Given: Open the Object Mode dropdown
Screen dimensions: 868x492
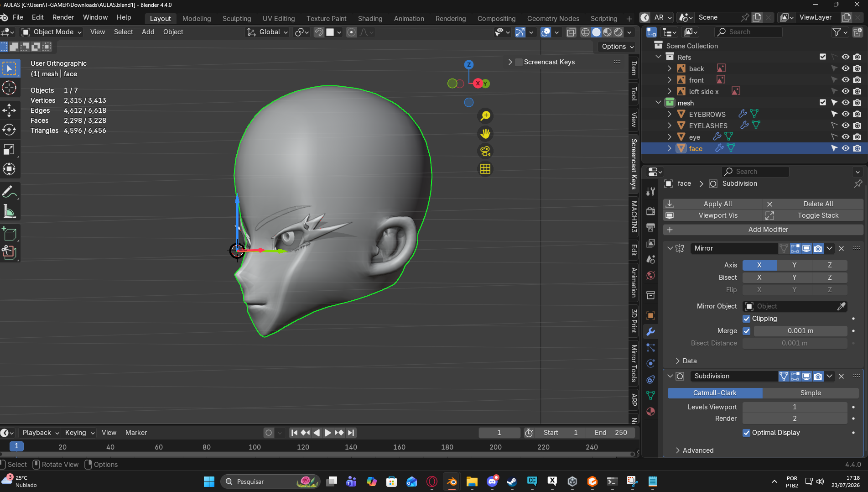Looking at the screenshot, I should (x=52, y=32).
